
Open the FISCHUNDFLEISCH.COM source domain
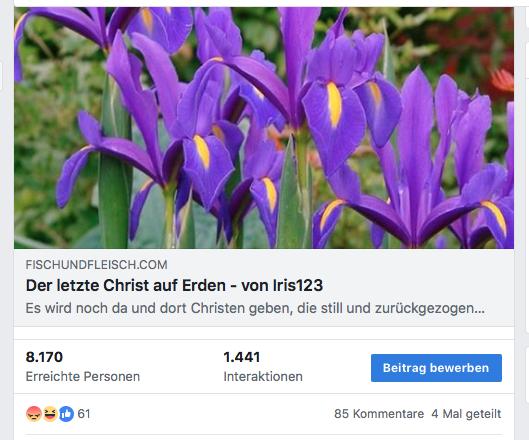96,265
